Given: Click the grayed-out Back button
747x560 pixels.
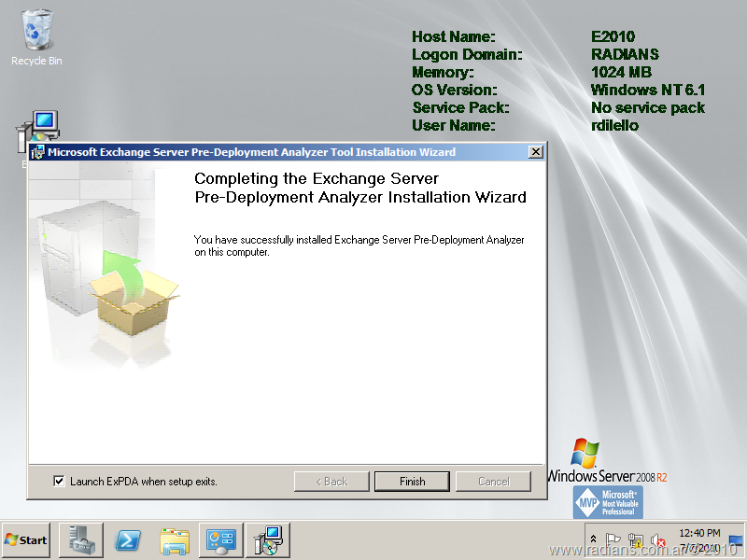Looking at the screenshot, I should point(331,482).
